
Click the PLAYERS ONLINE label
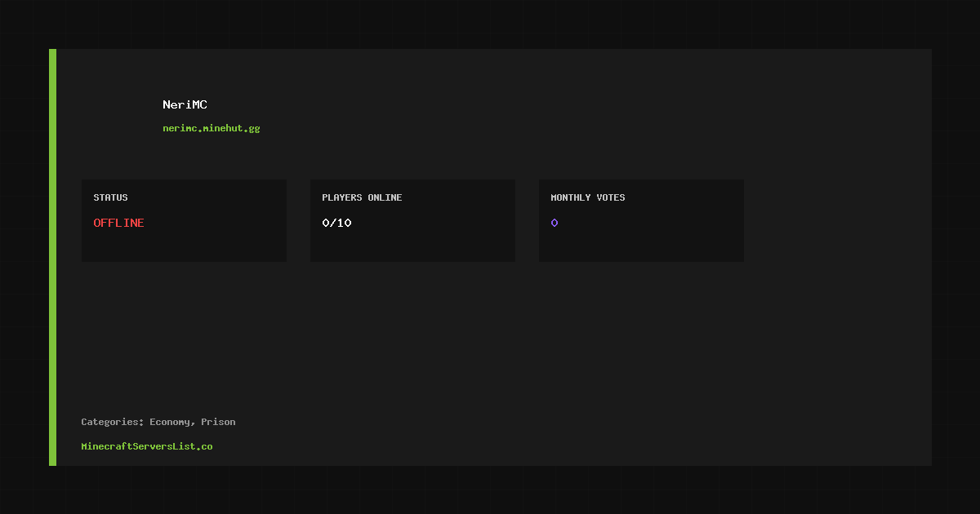[x=362, y=197]
